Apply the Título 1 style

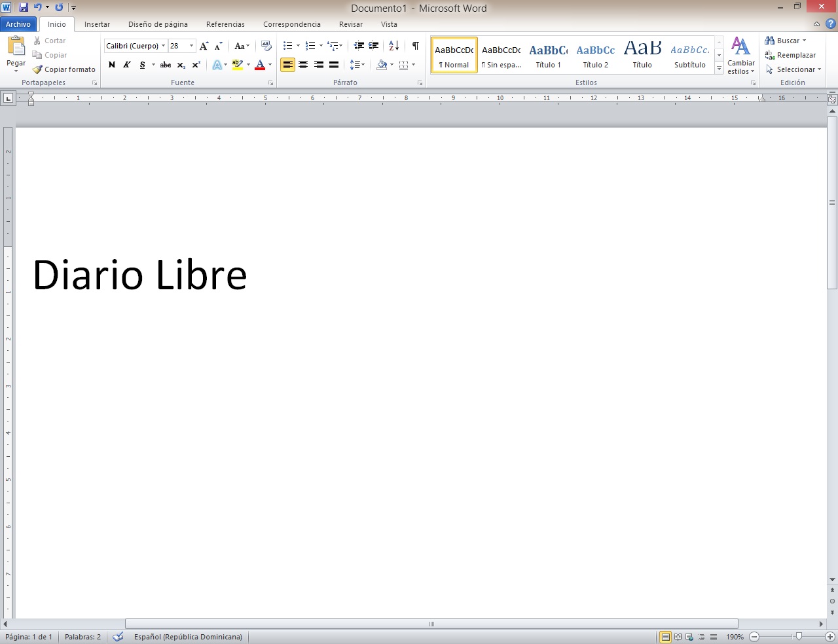click(x=548, y=55)
